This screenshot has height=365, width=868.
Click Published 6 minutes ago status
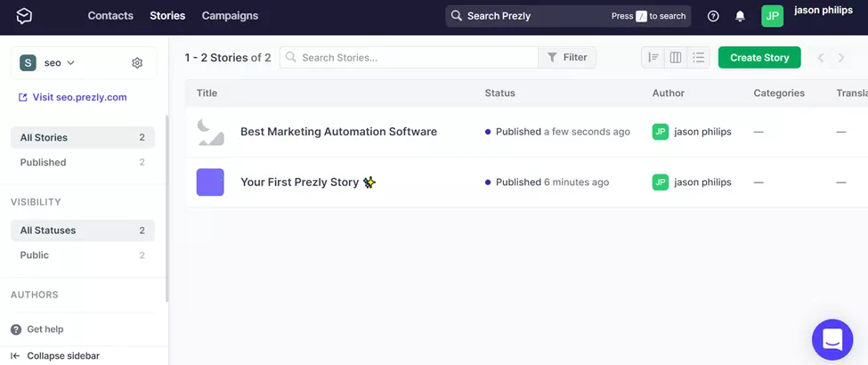[x=547, y=182]
